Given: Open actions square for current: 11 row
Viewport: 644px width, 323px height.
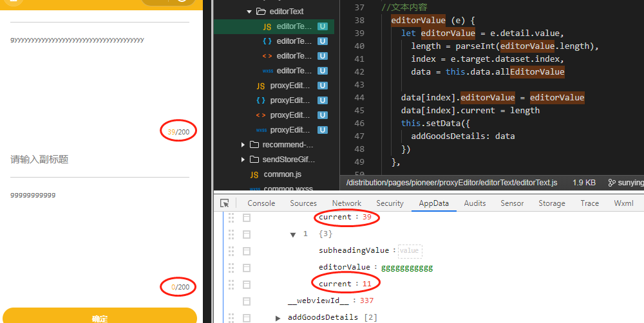Looking at the screenshot, I should click(x=247, y=284).
